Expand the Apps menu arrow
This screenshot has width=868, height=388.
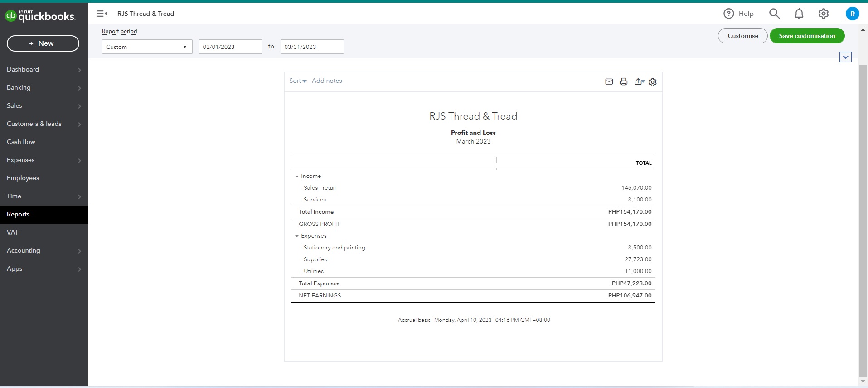(79, 269)
